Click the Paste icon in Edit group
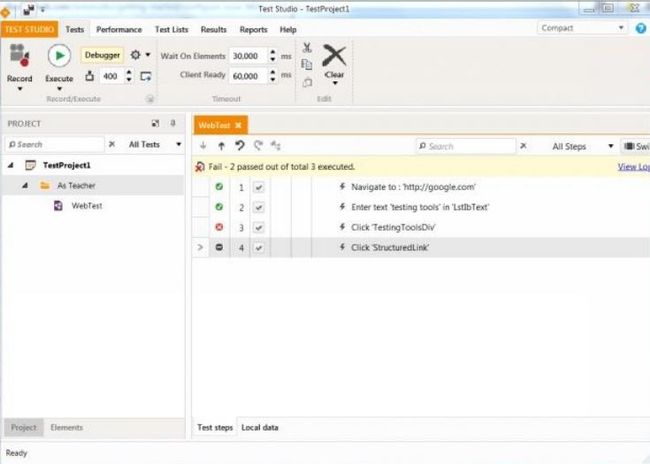650x464 pixels. coord(307,83)
